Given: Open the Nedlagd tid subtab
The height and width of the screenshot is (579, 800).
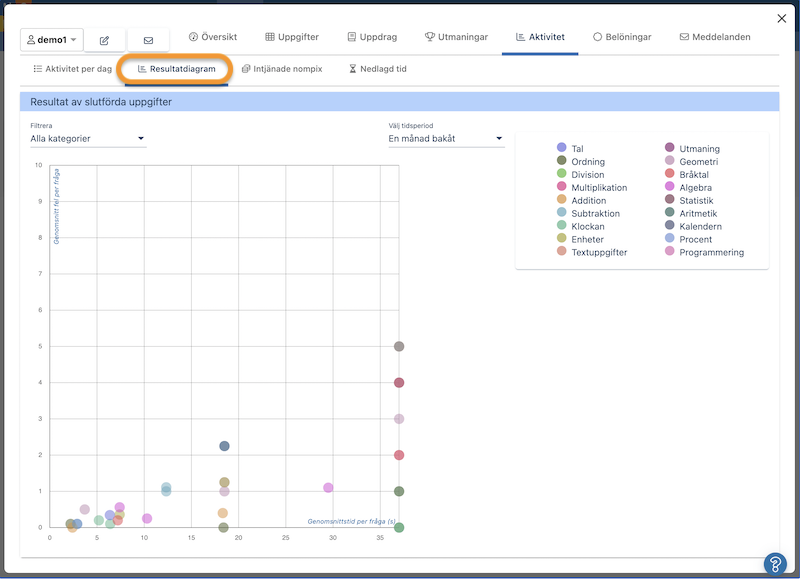Looking at the screenshot, I should (x=377, y=69).
